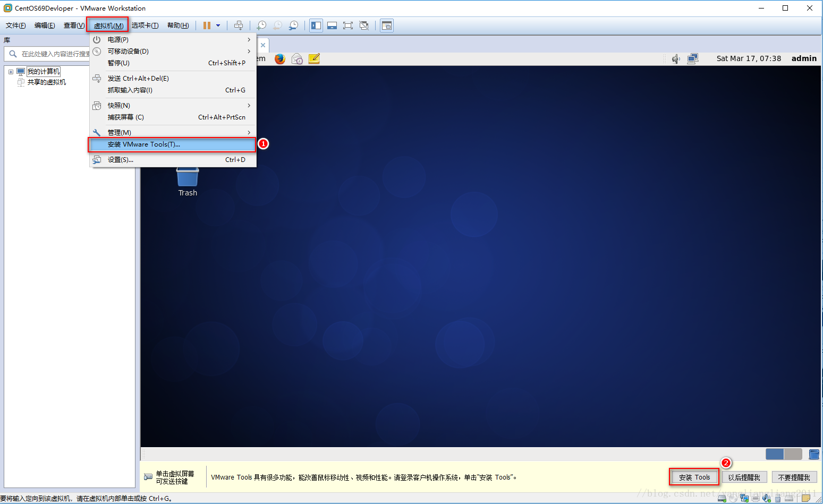
Task: Click the CD/DVD drive status bar icon
Action: point(733,498)
